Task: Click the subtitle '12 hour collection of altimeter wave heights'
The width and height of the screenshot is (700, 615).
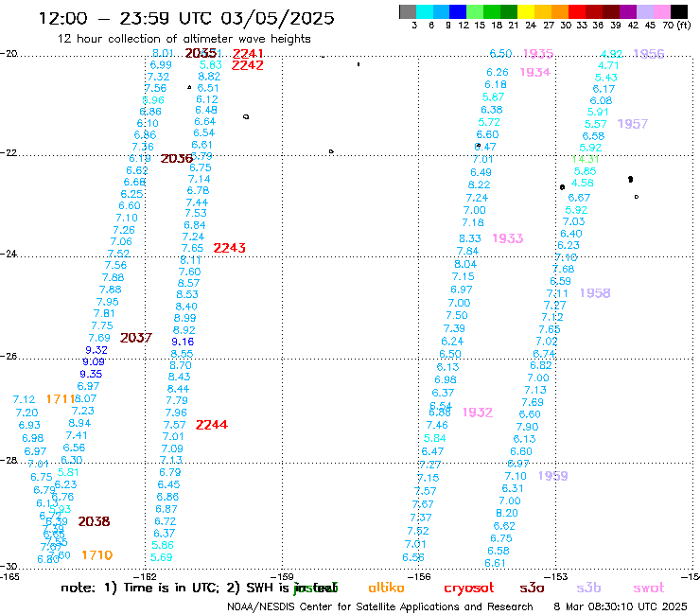Action: tap(184, 39)
